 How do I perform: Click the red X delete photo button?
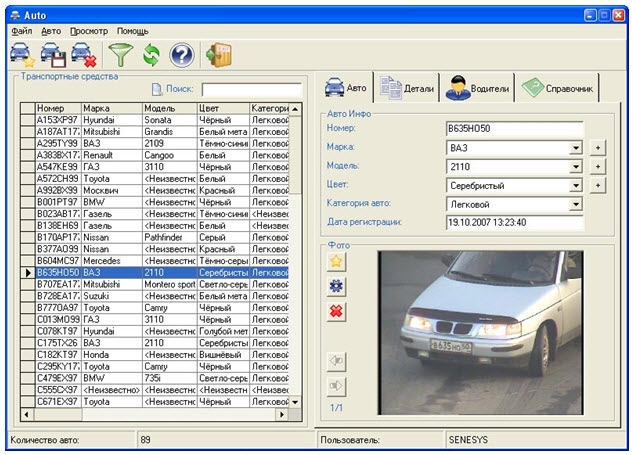pos(336,311)
